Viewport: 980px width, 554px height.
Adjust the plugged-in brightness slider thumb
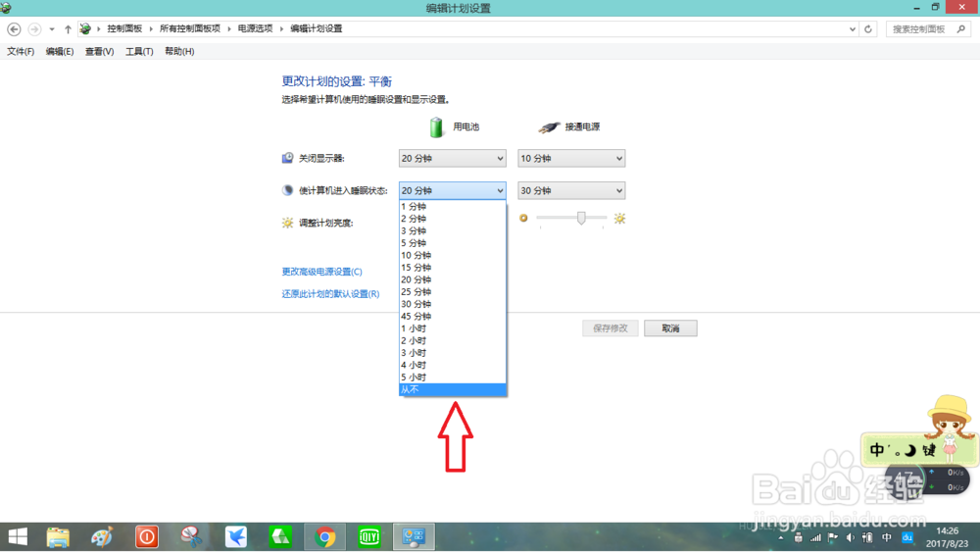(x=581, y=218)
